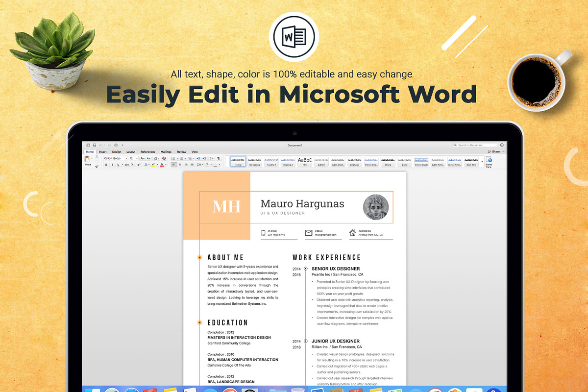This screenshot has height=392, width=588.
Task: Increase font size with larger A icon
Action: [142, 158]
